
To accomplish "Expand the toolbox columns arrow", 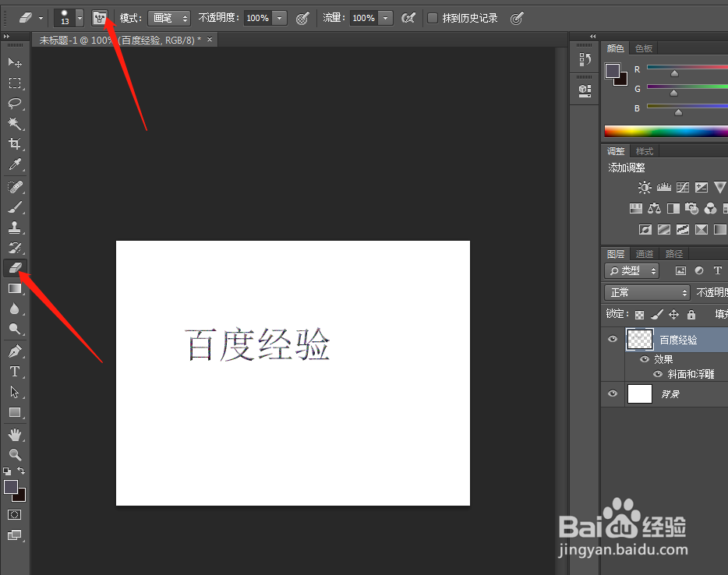I will pyautogui.click(x=6, y=36).
